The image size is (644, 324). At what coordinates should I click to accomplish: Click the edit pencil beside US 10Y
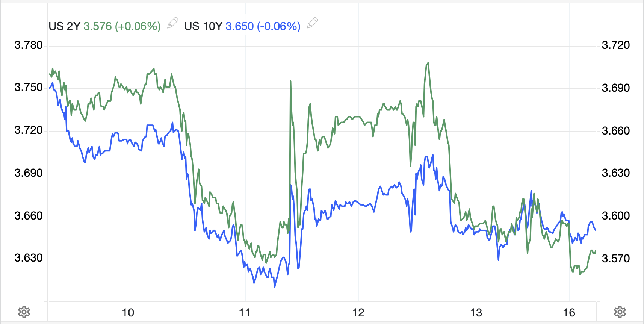click(x=312, y=23)
